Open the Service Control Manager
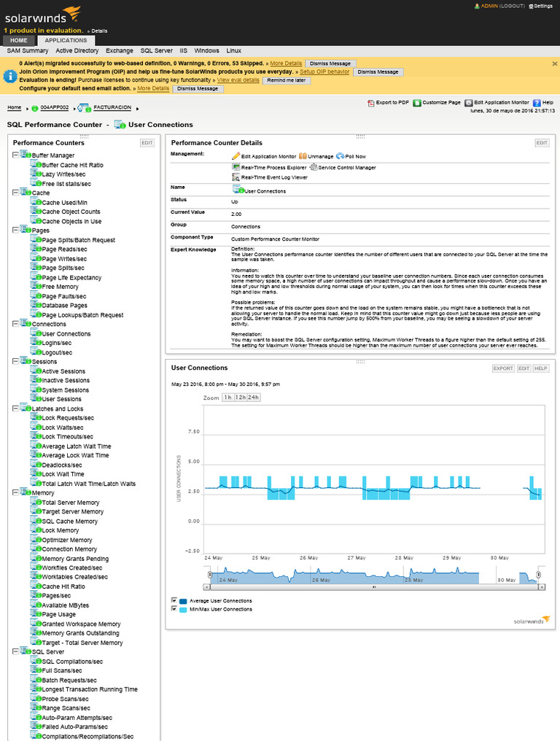 pos(313,167)
